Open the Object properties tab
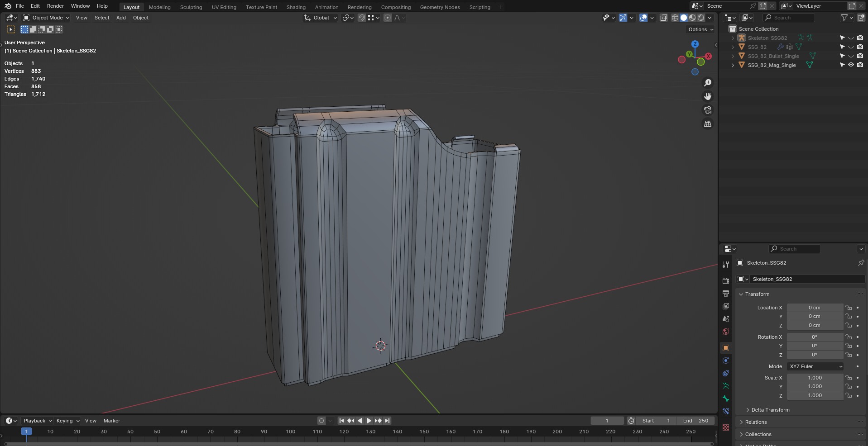 [x=726, y=348]
